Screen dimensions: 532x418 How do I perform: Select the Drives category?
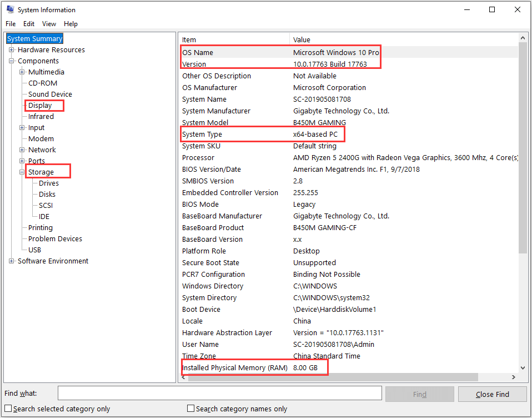click(x=49, y=183)
